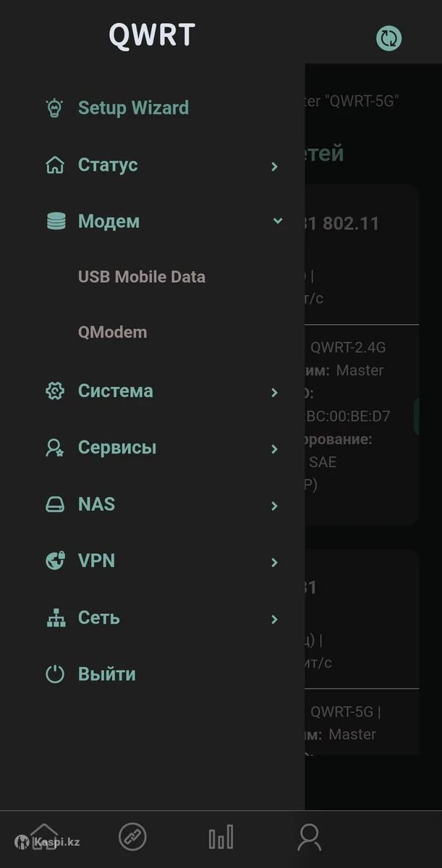Screen dimensions: 442x868
Task: Open the profile tab in bottom bar
Action: [309, 838]
